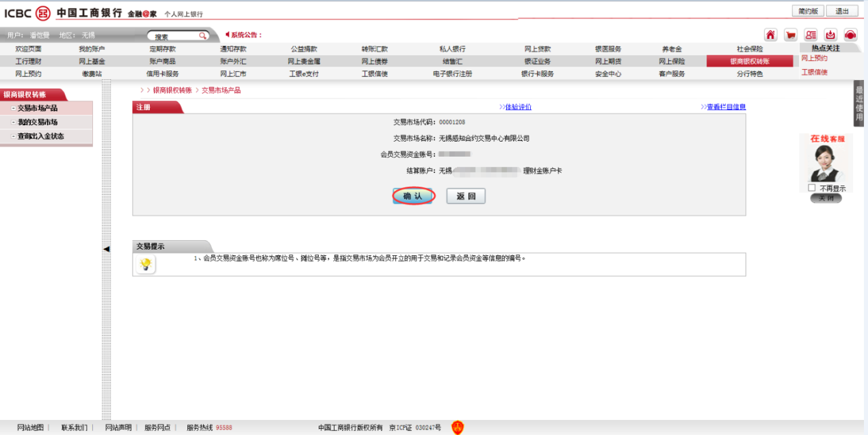Switch to 简约版 version
Viewport: 868px width, 435px height.
click(806, 11)
